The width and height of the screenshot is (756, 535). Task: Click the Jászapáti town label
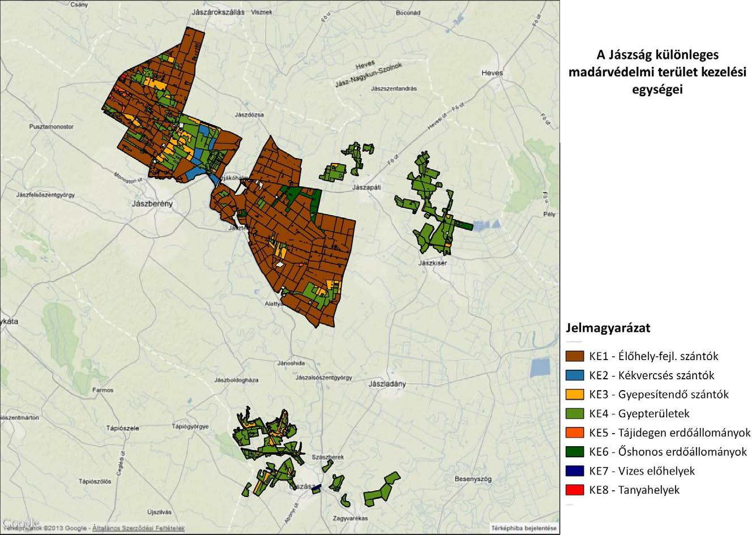[368, 186]
